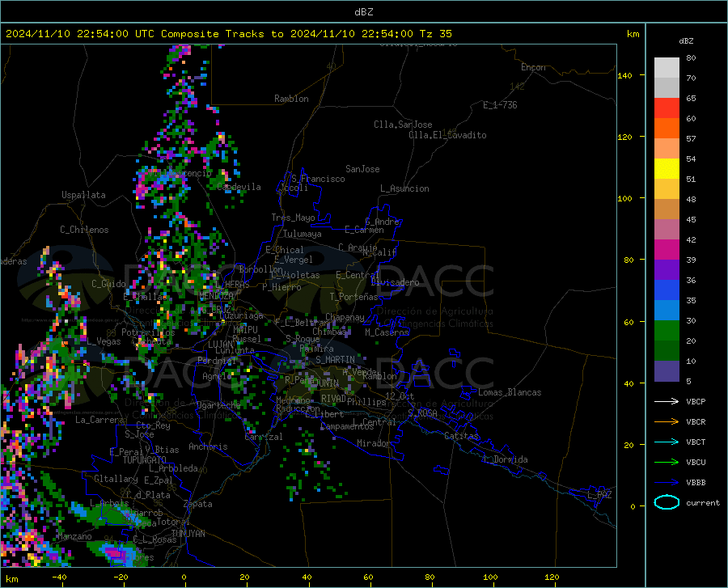728x588 pixels.
Task: Click the Mirador map label
Action: coord(373,443)
